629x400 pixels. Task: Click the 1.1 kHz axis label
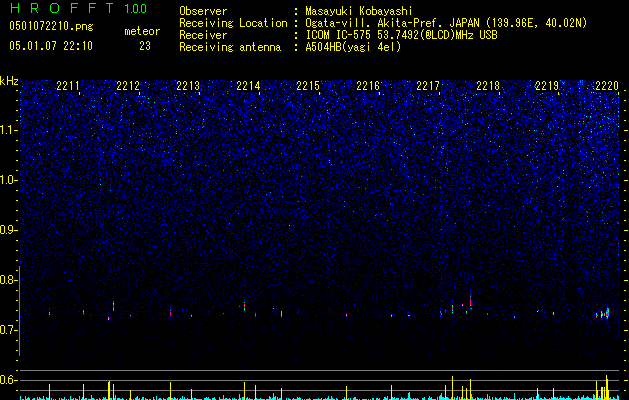(9, 130)
